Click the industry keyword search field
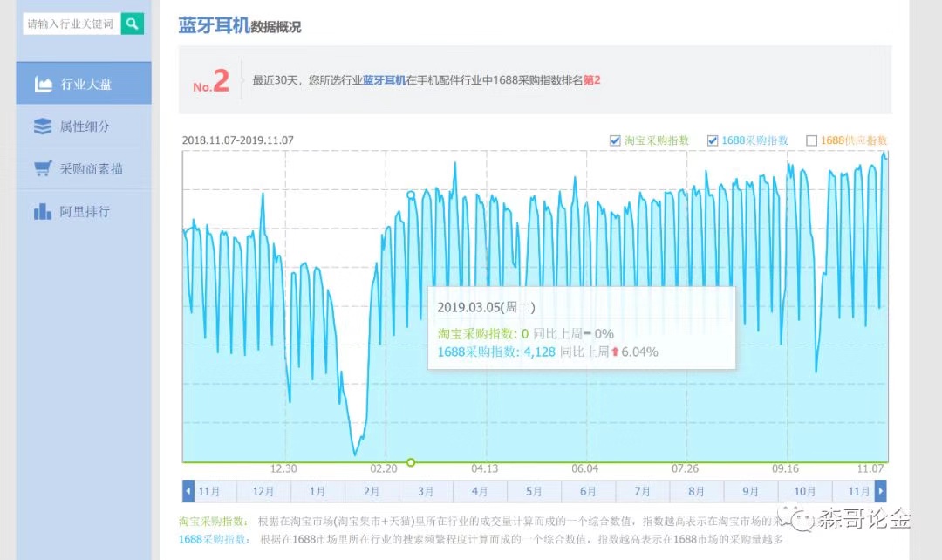Image resolution: width=942 pixels, height=560 pixels. [x=72, y=24]
